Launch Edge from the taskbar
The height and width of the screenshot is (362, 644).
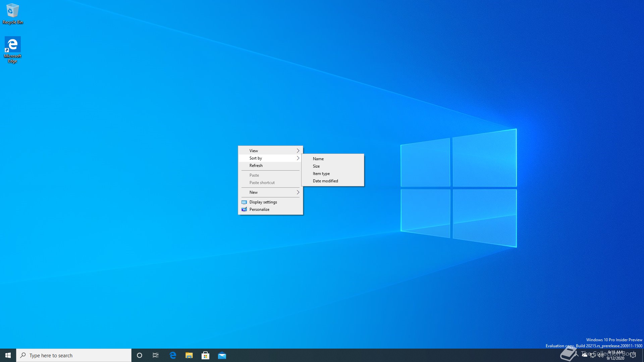pyautogui.click(x=173, y=355)
